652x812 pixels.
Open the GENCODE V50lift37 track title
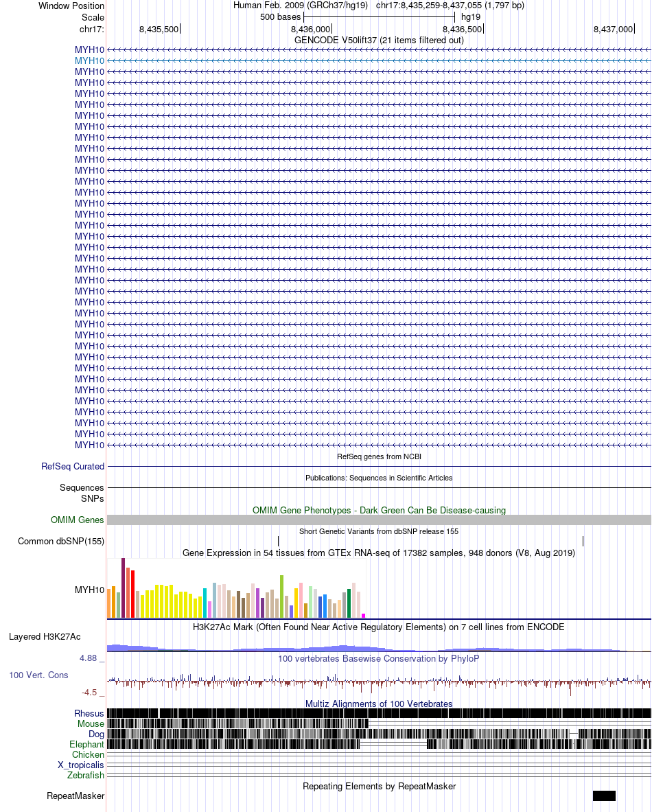click(379, 40)
